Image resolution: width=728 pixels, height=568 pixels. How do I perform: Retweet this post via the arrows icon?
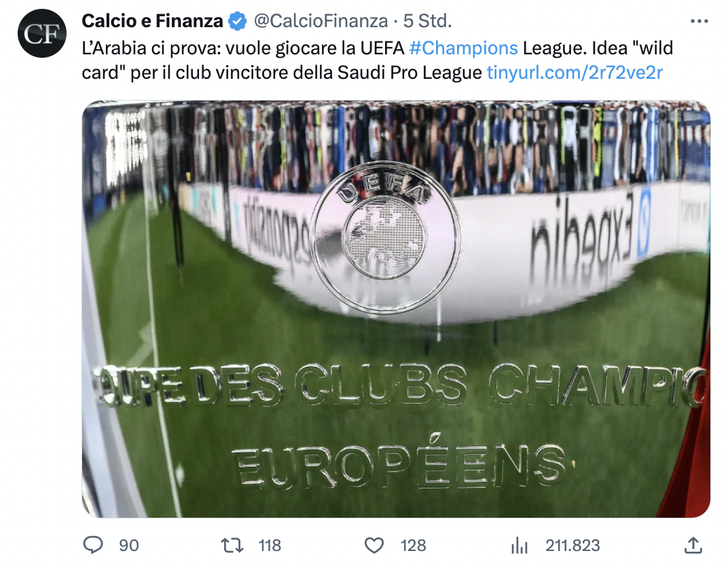point(232,546)
